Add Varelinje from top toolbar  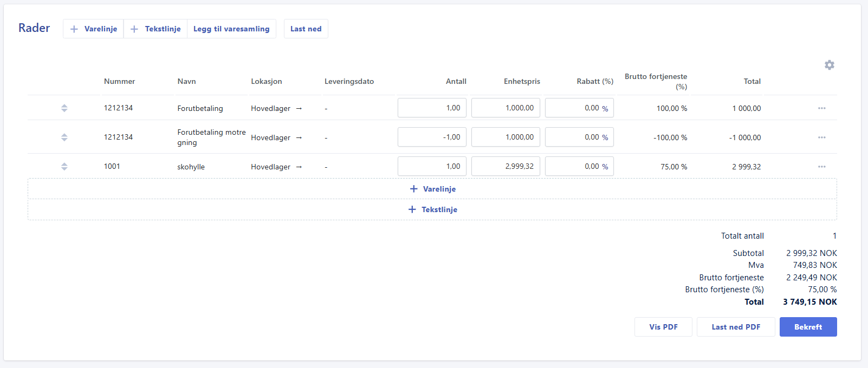(94, 29)
